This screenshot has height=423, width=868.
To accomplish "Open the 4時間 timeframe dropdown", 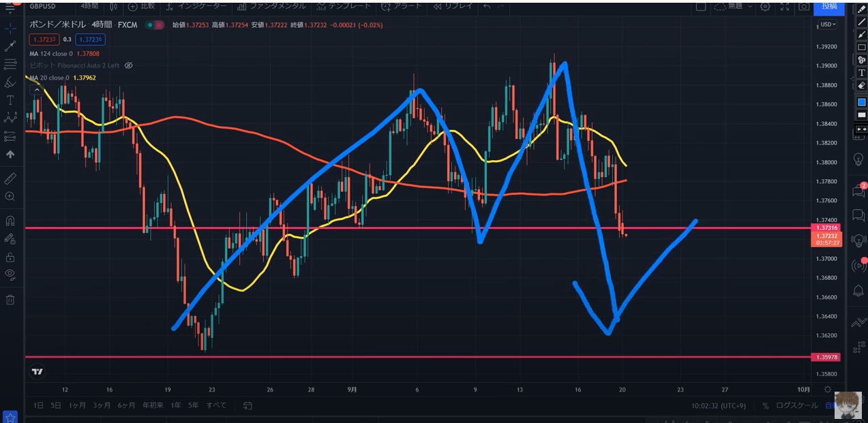I will coord(89,6).
